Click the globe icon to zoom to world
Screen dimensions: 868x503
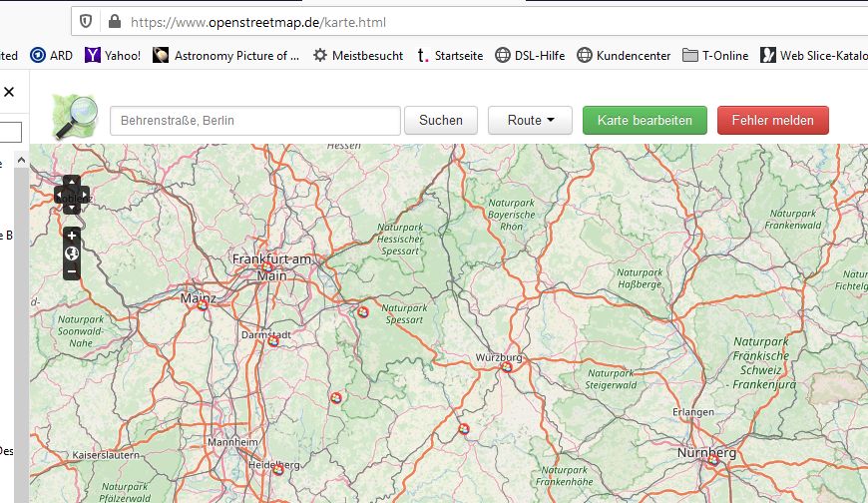click(72, 253)
